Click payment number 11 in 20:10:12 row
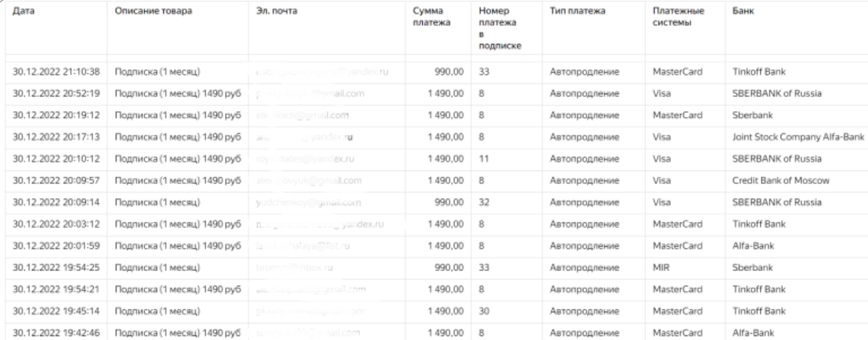The height and width of the screenshot is (340, 868). [484, 159]
